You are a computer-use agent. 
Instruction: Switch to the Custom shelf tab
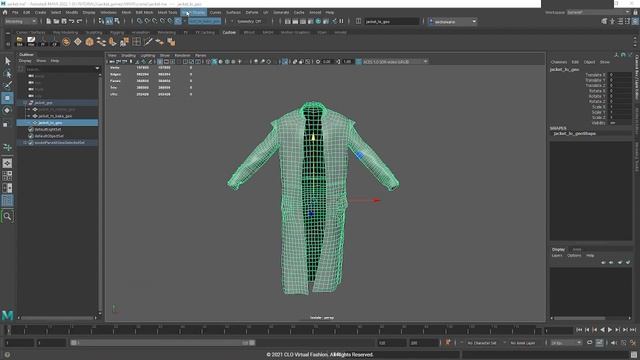(229, 32)
